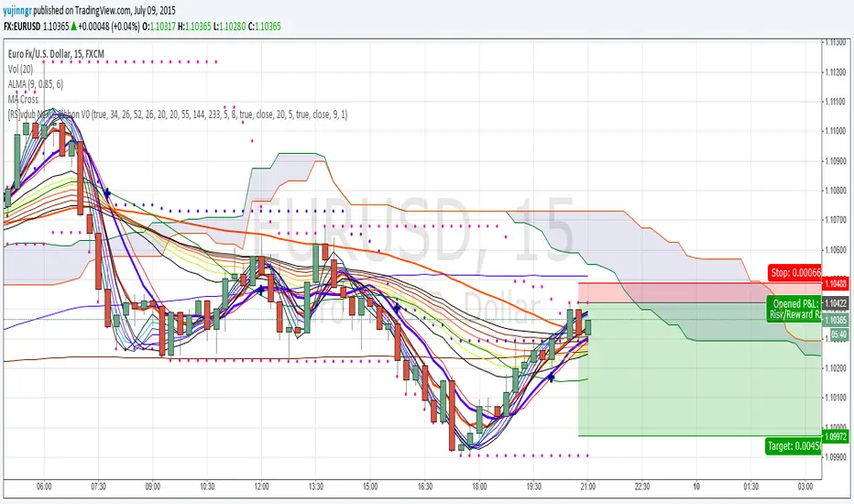The height and width of the screenshot is (504, 854).
Task: Click the 1.10100 price axis label
Action: (x=836, y=397)
